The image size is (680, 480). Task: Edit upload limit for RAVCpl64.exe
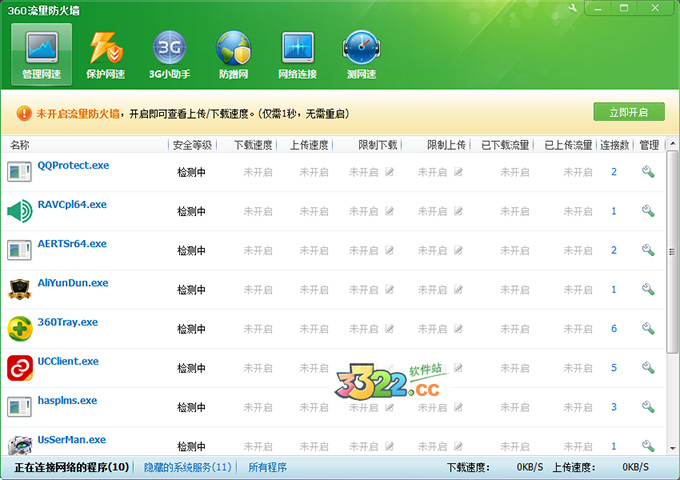coord(458,211)
